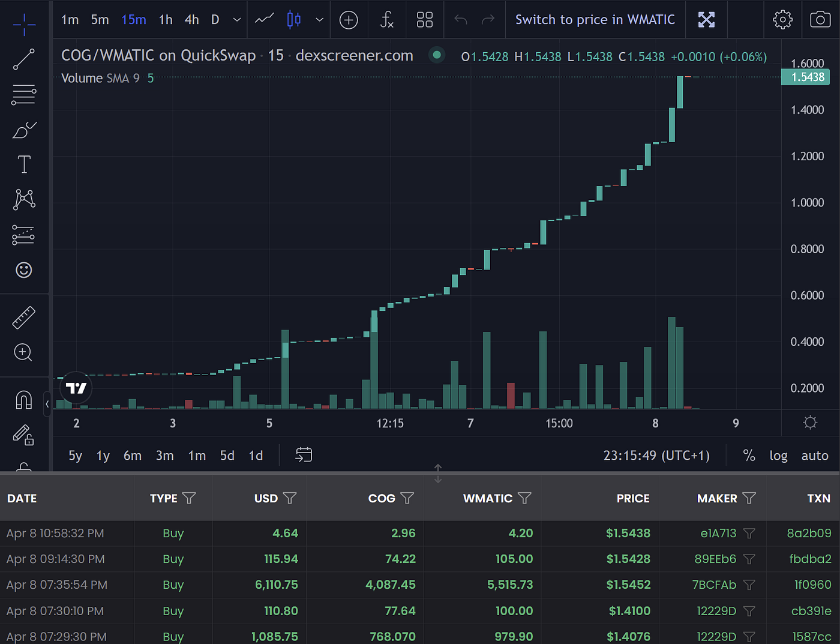The height and width of the screenshot is (644, 840).
Task: Select the 15m timeframe
Action: (134, 20)
